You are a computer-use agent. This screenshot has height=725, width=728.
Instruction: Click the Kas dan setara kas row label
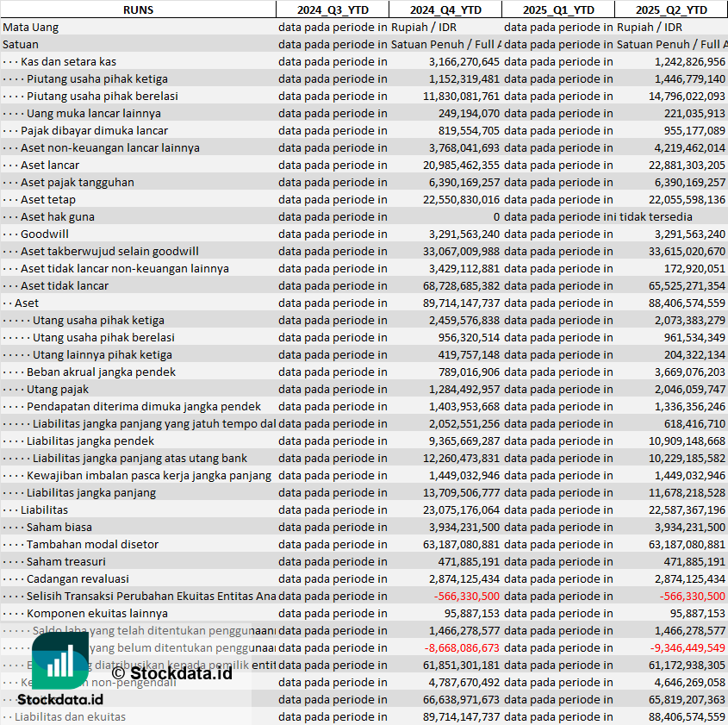click(68, 61)
